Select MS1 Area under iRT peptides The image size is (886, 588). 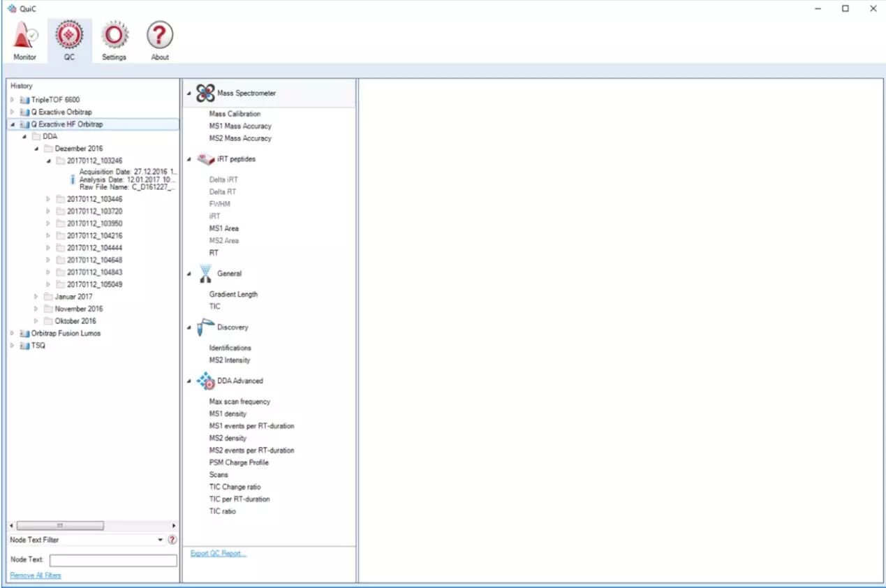point(223,228)
